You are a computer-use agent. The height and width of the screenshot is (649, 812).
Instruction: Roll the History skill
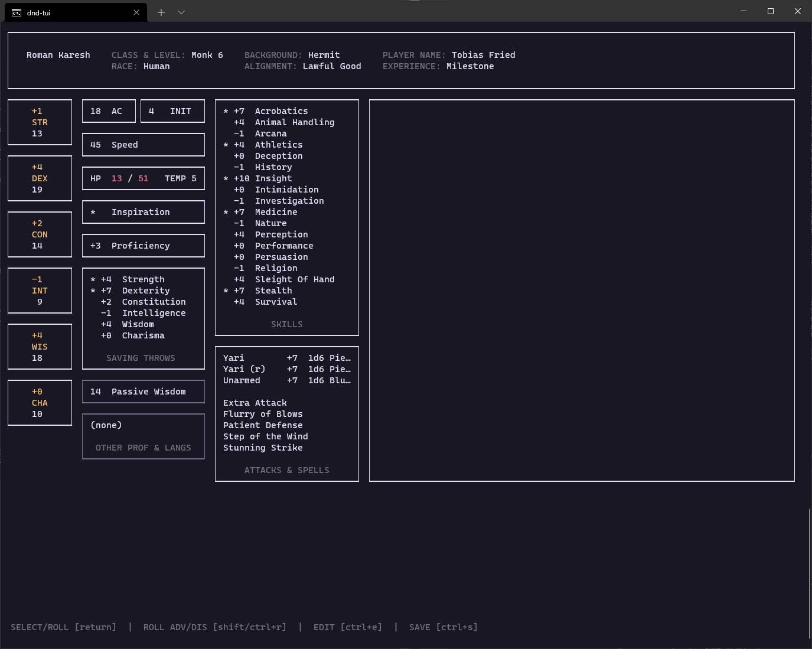pyautogui.click(x=286, y=167)
